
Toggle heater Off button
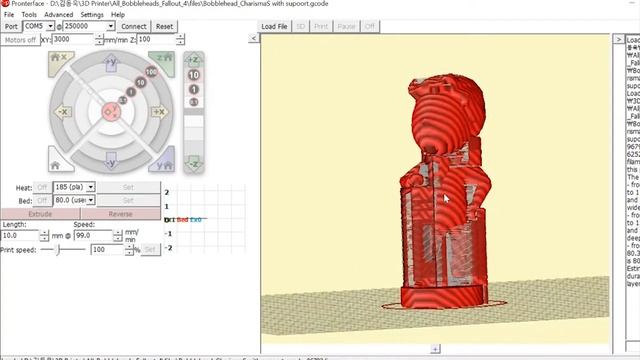pyautogui.click(x=42, y=187)
